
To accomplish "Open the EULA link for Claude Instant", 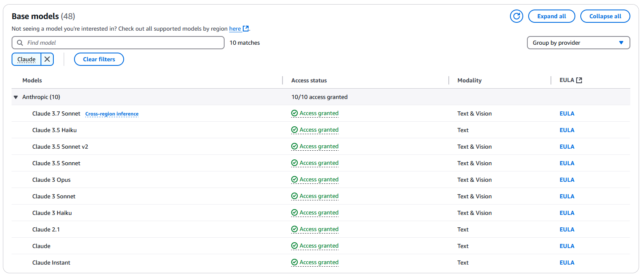I will coord(567,263).
